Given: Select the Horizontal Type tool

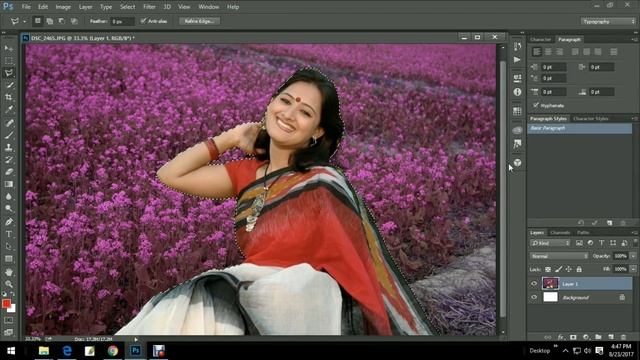Looking at the screenshot, I should pos(9,234).
